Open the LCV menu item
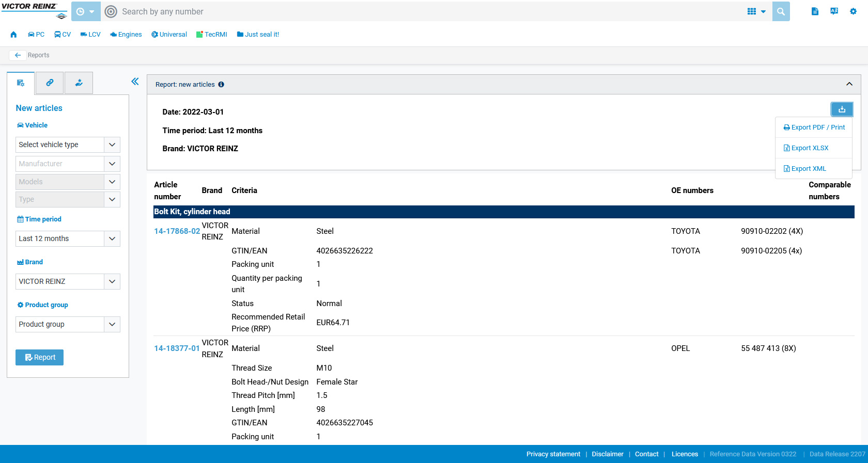 pos(90,35)
